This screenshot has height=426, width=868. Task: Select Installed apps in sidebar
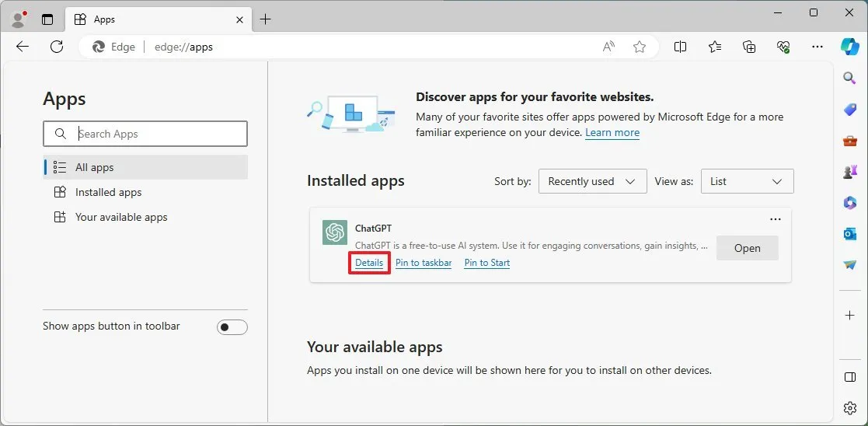145,192
